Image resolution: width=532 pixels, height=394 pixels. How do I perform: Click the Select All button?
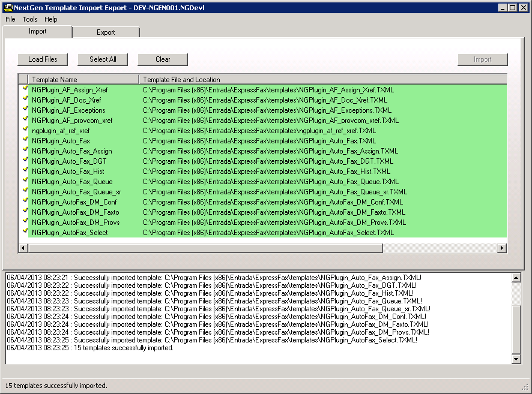pos(103,59)
